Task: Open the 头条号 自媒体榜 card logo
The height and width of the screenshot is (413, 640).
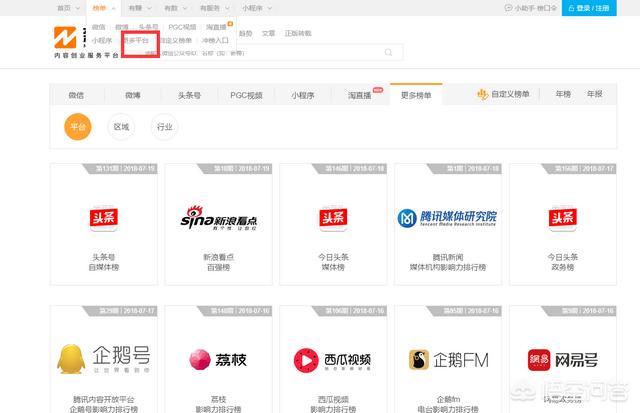Action: pos(104,218)
